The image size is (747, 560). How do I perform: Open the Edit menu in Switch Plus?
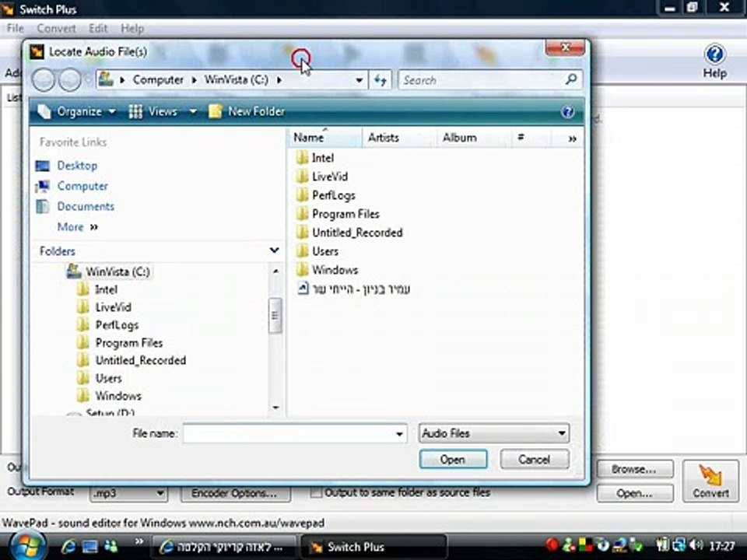click(x=98, y=29)
